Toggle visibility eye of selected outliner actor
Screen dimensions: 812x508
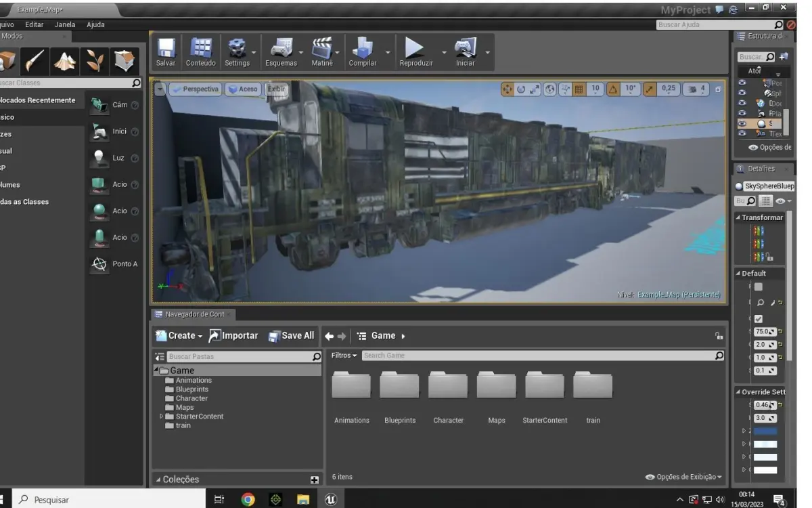tap(742, 124)
